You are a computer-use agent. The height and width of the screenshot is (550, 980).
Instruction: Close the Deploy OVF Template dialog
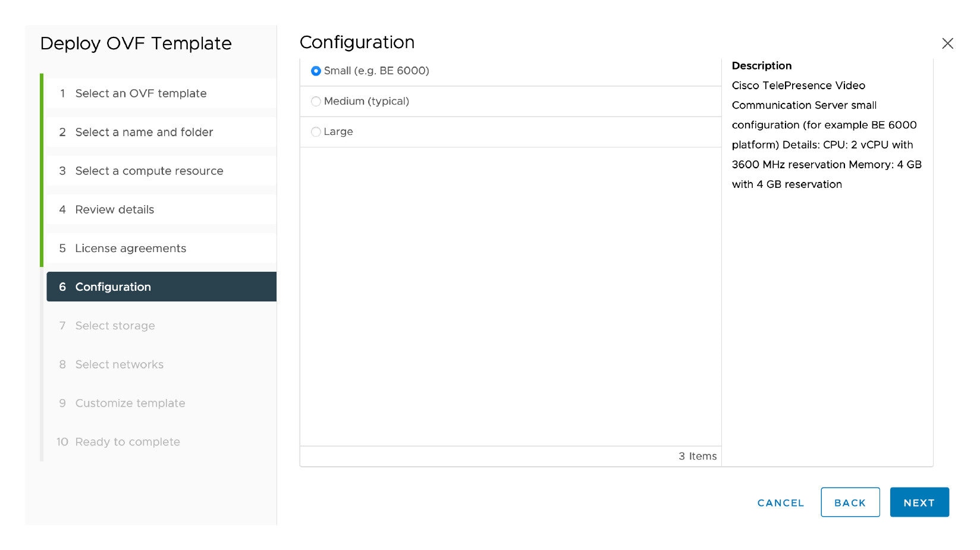pyautogui.click(x=947, y=43)
